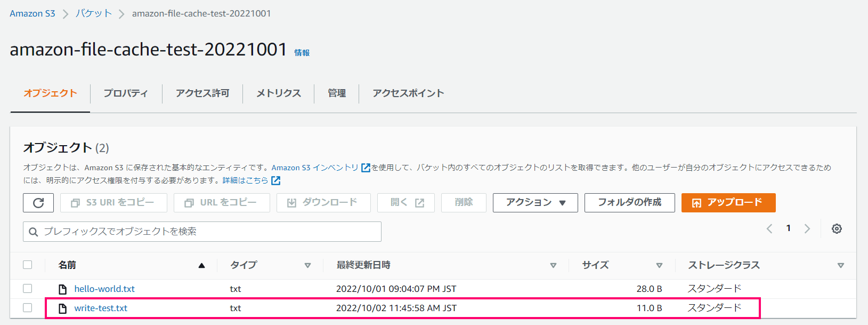This screenshot has width=868, height=325.
Task: Click the フォルダの作成 button
Action: pos(629,203)
